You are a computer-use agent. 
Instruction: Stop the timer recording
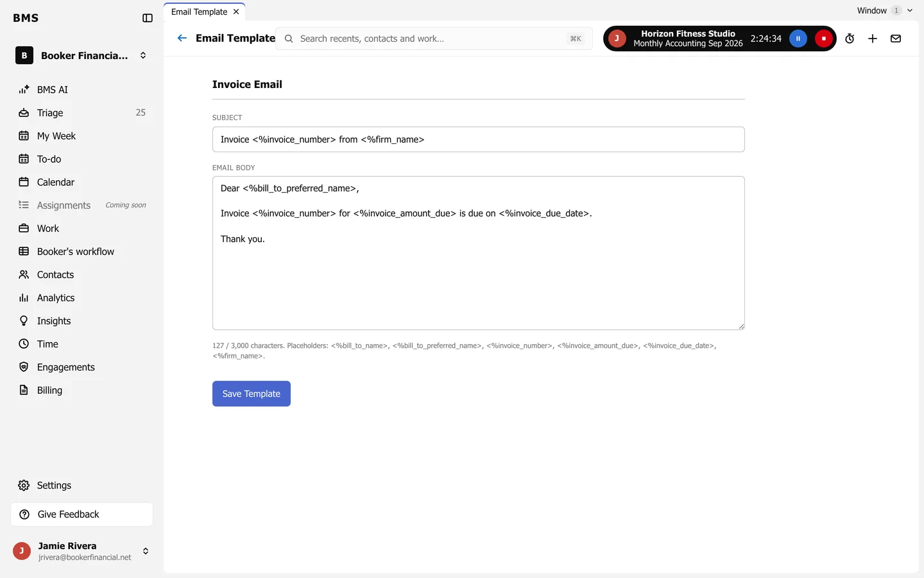(x=824, y=39)
